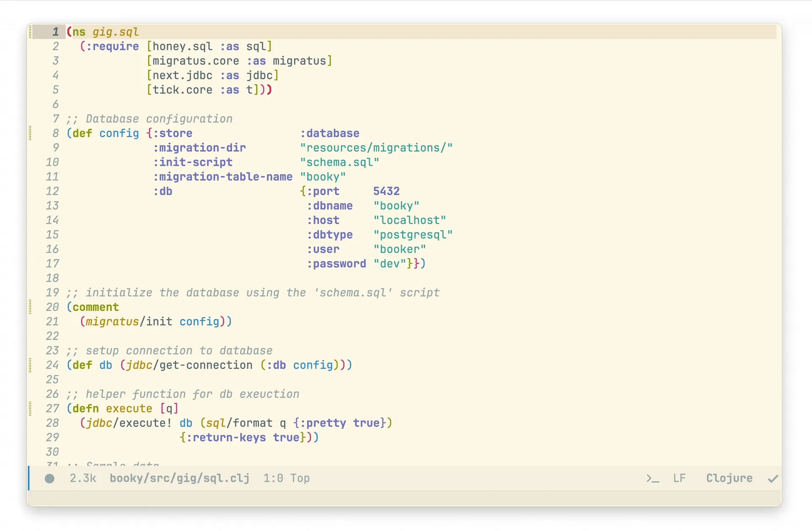Click the :migration-dir keyword
The image size is (812, 531).
coord(199,148)
